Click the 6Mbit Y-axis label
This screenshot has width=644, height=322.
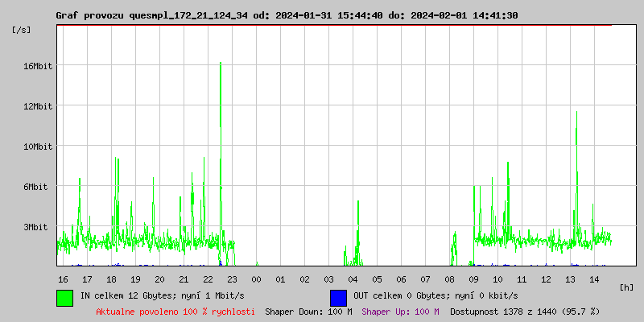[x=37, y=187]
